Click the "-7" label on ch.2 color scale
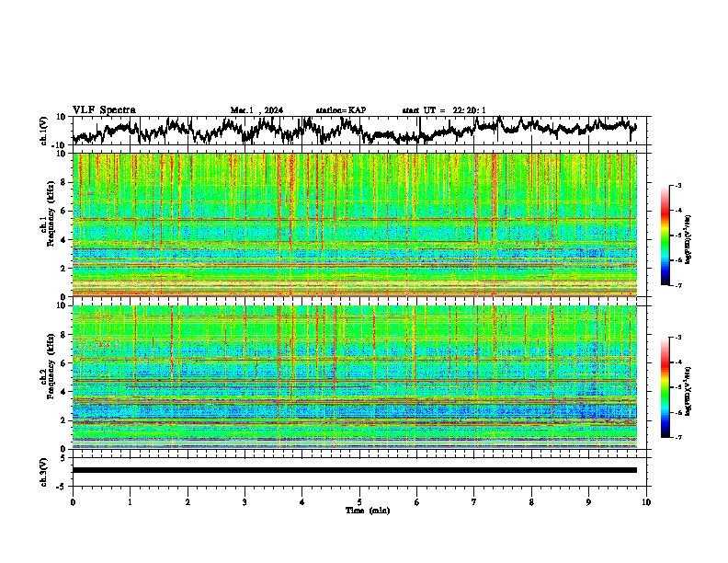728x563 pixels. (x=677, y=437)
